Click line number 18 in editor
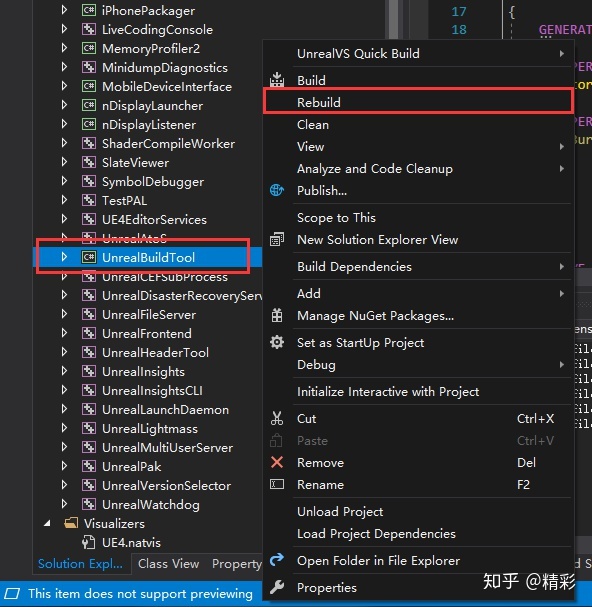The image size is (592, 607). 459,29
